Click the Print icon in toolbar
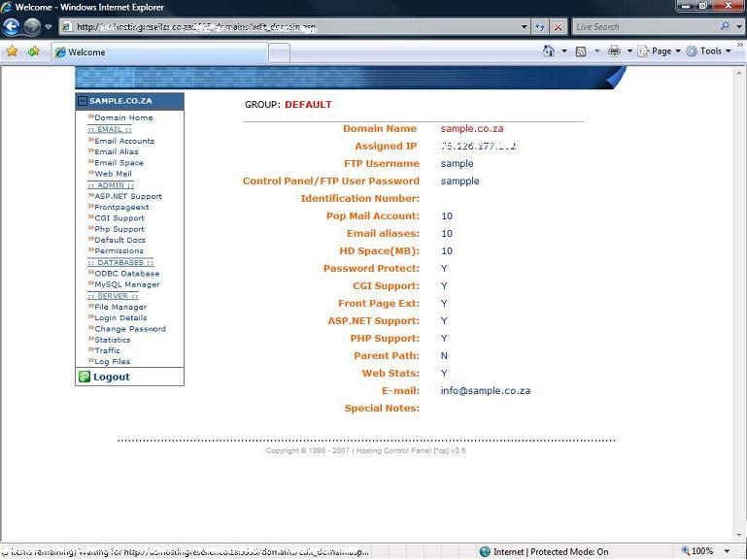The height and width of the screenshot is (560, 747). tap(614, 51)
